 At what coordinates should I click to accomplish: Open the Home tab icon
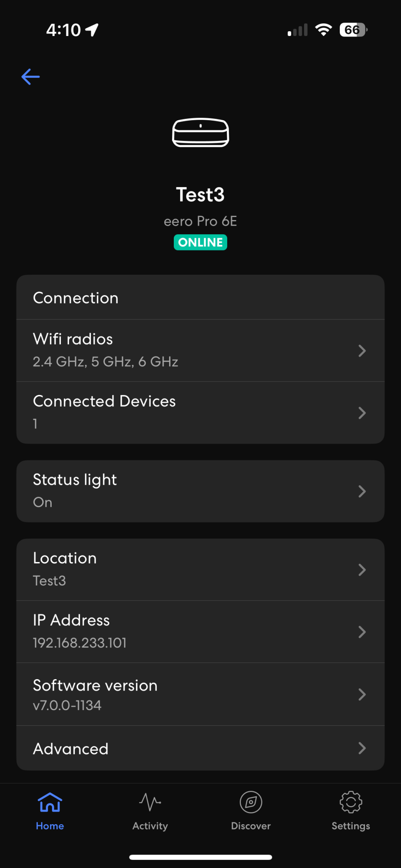click(x=50, y=802)
